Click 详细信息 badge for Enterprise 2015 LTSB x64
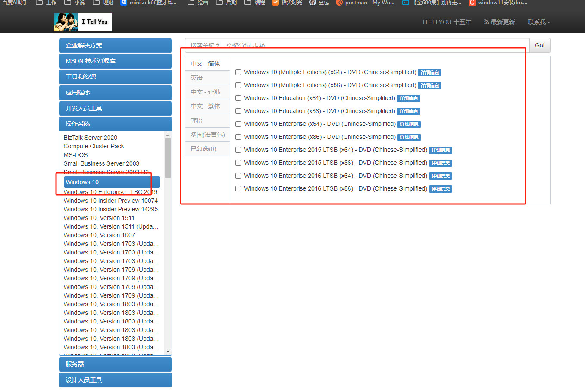Image resolution: width=585 pixels, height=392 pixels. (441, 150)
